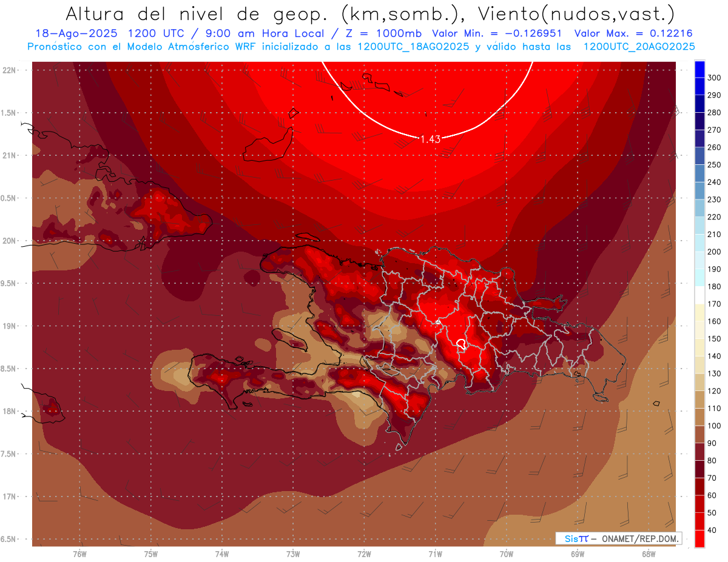This screenshot has width=728, height=562.
Task: Click the white circle marker on the map
Action: [x=460, y=344]
